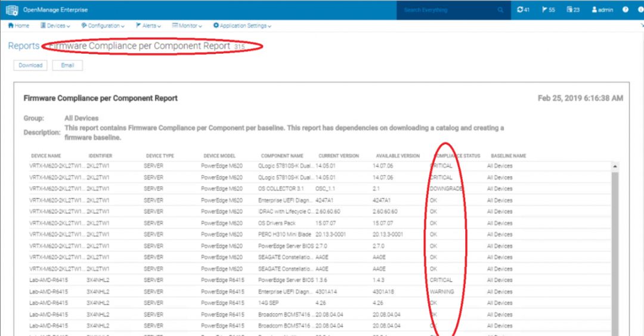Click the report vertical scrollbar track
The height and width of the screenshot is (336, 644).
point(615,253)
